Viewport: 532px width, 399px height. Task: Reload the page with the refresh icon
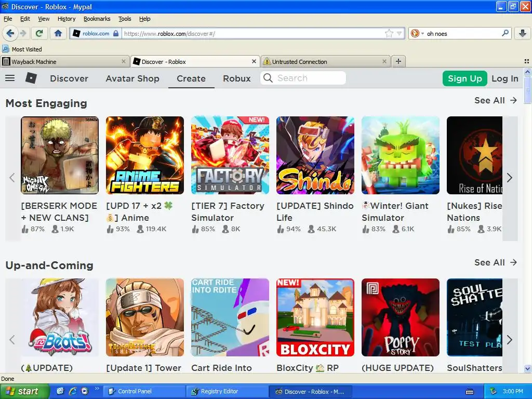pyautogui.click(x=39, y=33)
